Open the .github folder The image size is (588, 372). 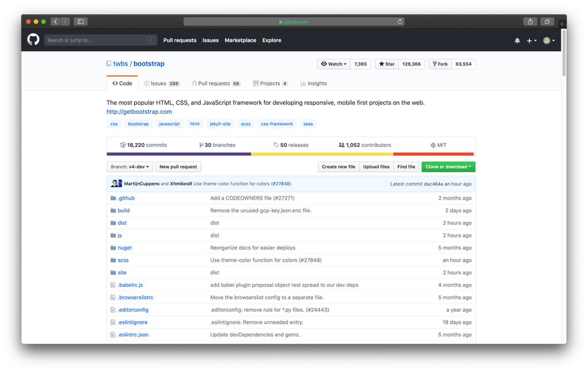pos(126,198)
